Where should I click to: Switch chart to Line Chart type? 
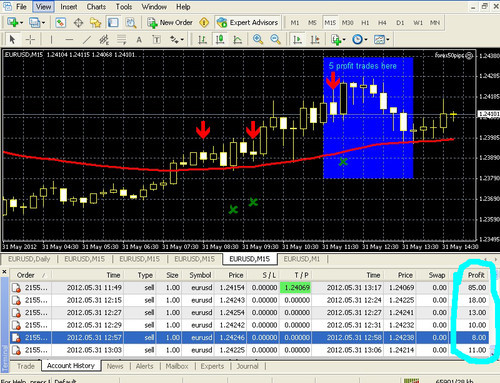point(237,40)
